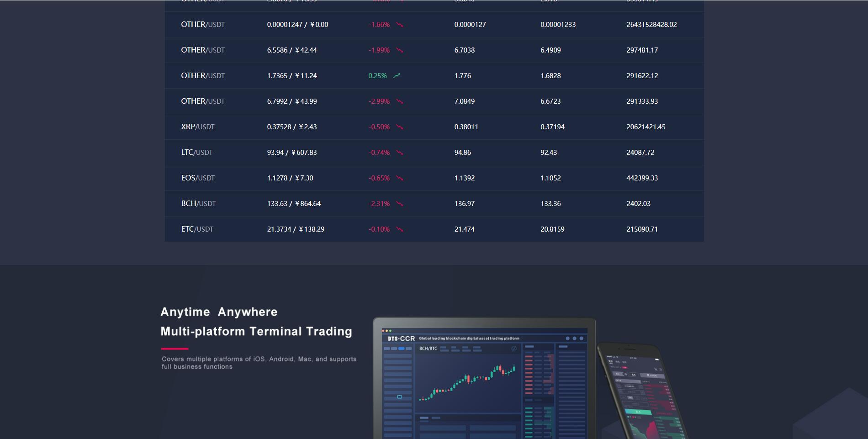The height and width of the screenshot is (439, 868).
Task: Click the downtrend arrow in the ETC/USDT row
Action: (x=399, y=229)
